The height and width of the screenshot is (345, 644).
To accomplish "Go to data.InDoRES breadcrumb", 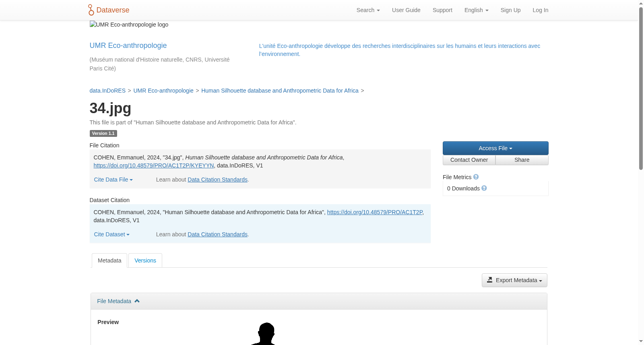I will 107,91.
